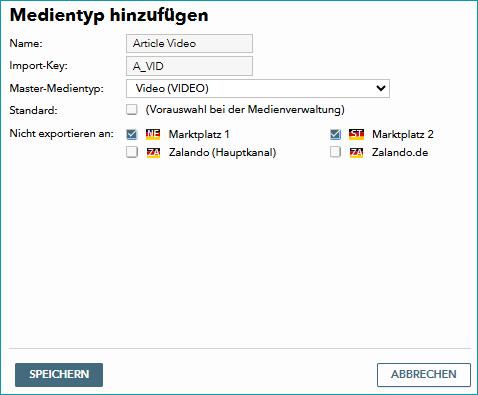
Task: Cancel the dialog via ABBRECHEN
Action: pos(424,375)
